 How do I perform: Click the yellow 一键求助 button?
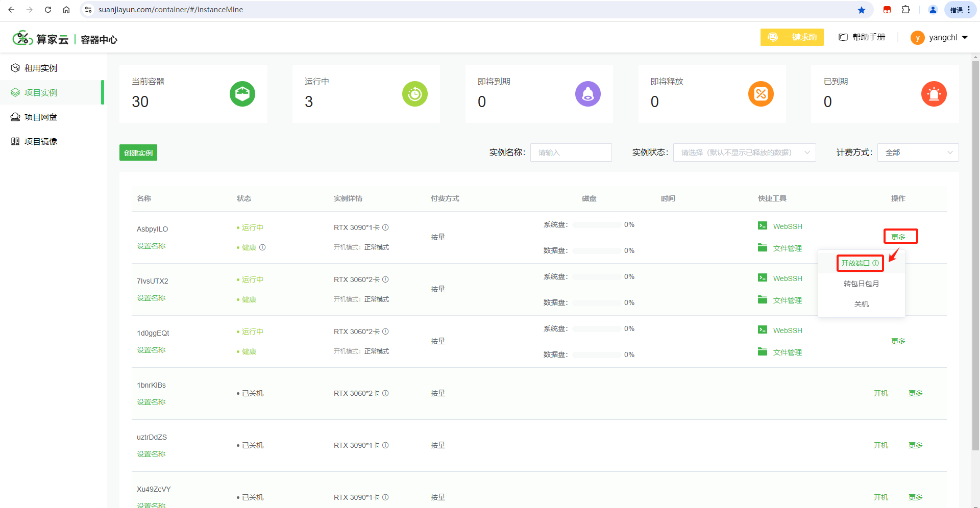792,37
